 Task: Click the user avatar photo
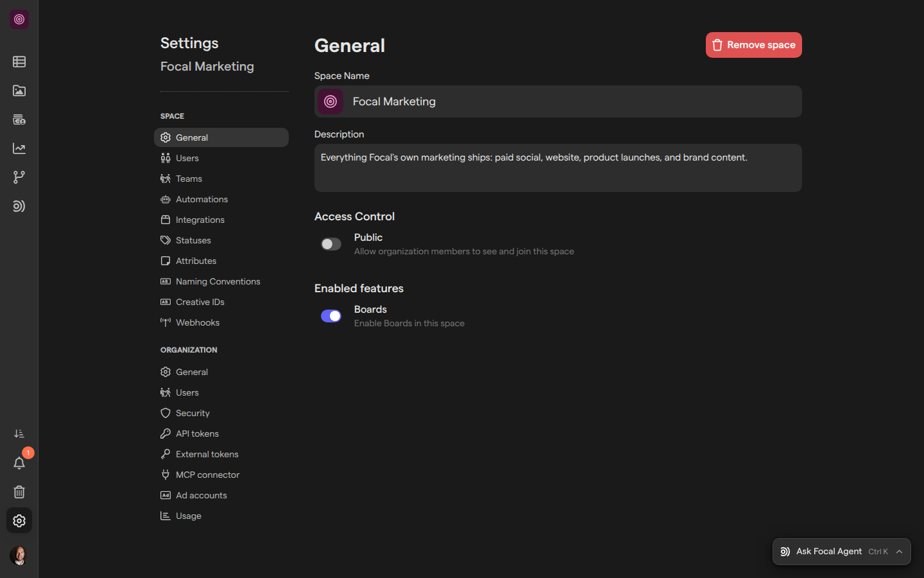coord(19,556)
